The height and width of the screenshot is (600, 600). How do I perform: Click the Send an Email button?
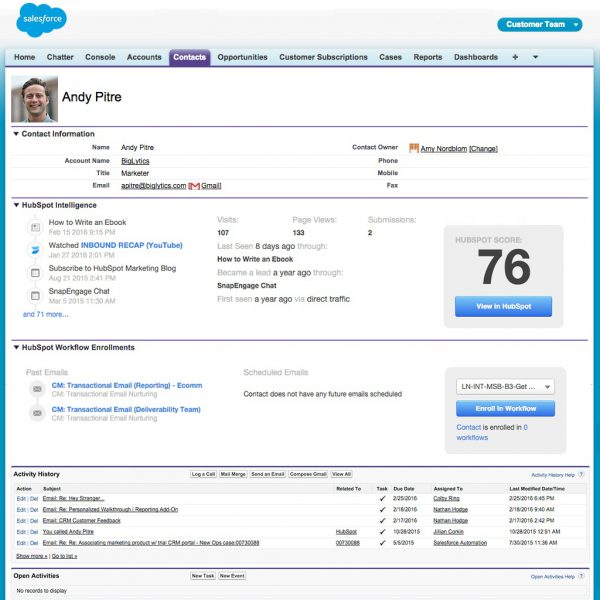[267, 474]
